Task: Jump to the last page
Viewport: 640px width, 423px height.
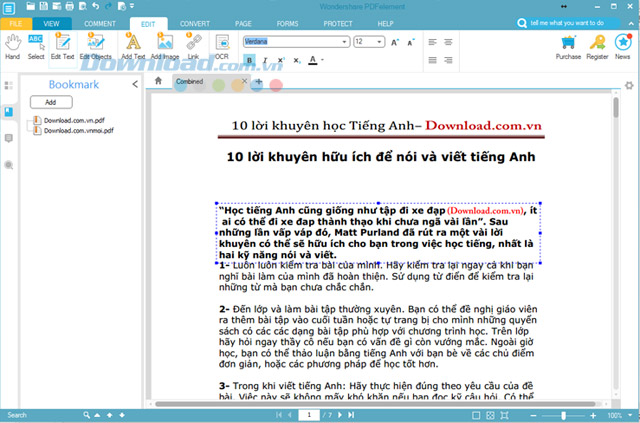Action: point(351,415)
